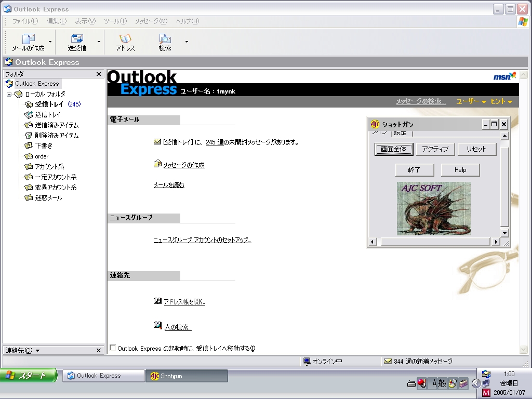Click the スタート button on the taskbar
The image size is (532, 399).
pyautogui.click(x=29, y=376)
